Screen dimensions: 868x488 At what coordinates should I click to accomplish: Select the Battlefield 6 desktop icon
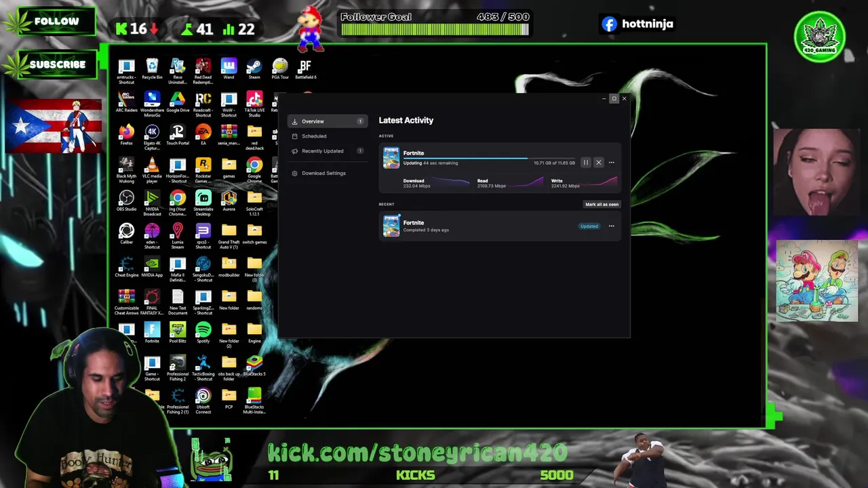tap(306, 69)
